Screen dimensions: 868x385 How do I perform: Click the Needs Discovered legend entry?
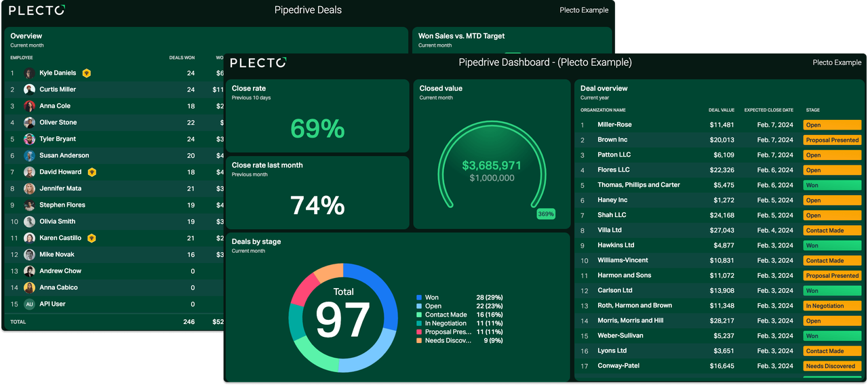[459, 340]
